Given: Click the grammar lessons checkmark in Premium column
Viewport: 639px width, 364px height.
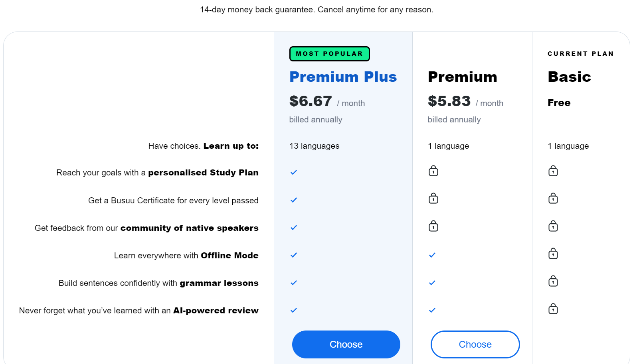Looking at the screenshot, I should pyautogui.click(x=432, y=282).
